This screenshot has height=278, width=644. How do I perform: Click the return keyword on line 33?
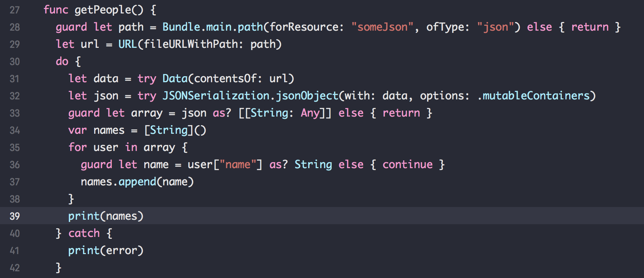coord(401,113)
